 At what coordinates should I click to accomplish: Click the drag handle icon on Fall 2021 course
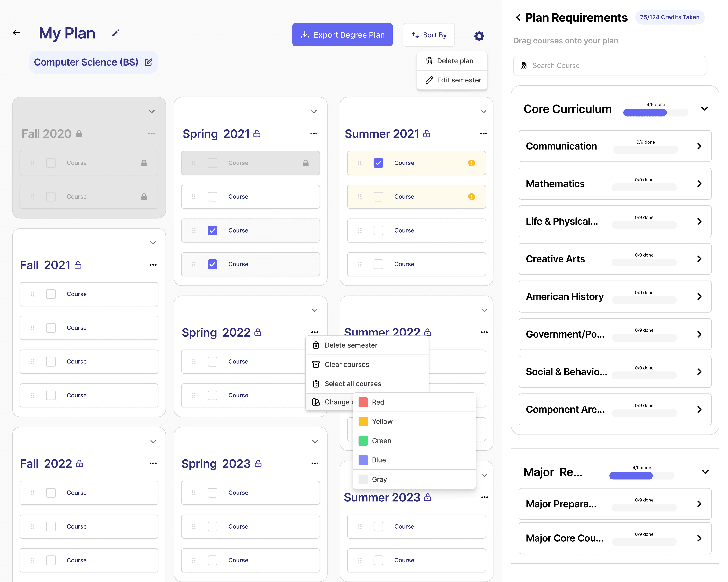[31, 293]
